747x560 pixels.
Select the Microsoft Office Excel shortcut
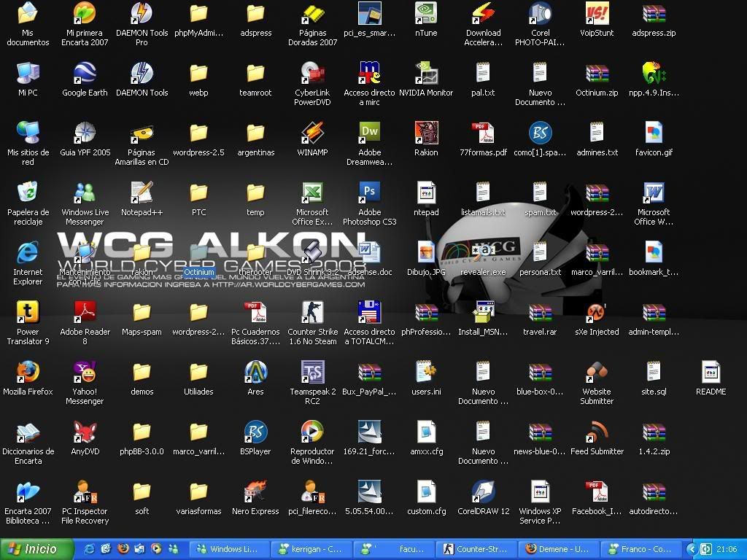312,192
